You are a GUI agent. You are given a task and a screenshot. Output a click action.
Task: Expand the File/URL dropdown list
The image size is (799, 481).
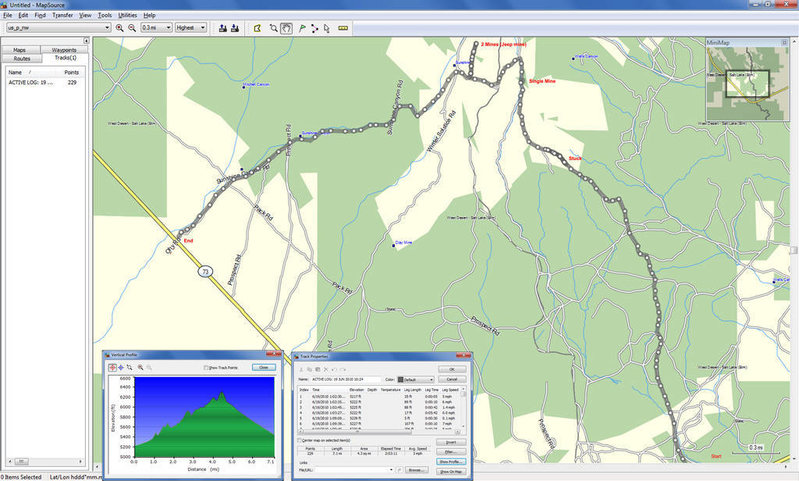[x=391, y=470]
